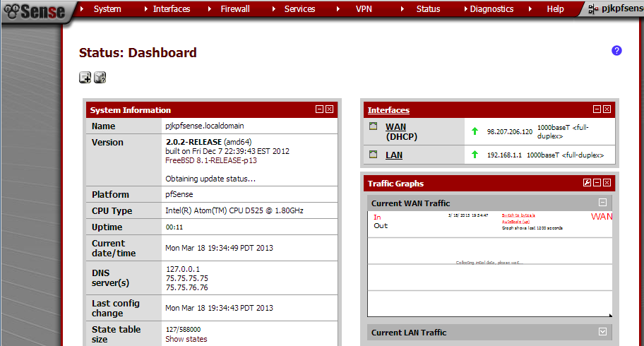Viewport: 644px width, 346px height.
Task: Click the red WAN label in graph
Action: (x=602, y=217)
